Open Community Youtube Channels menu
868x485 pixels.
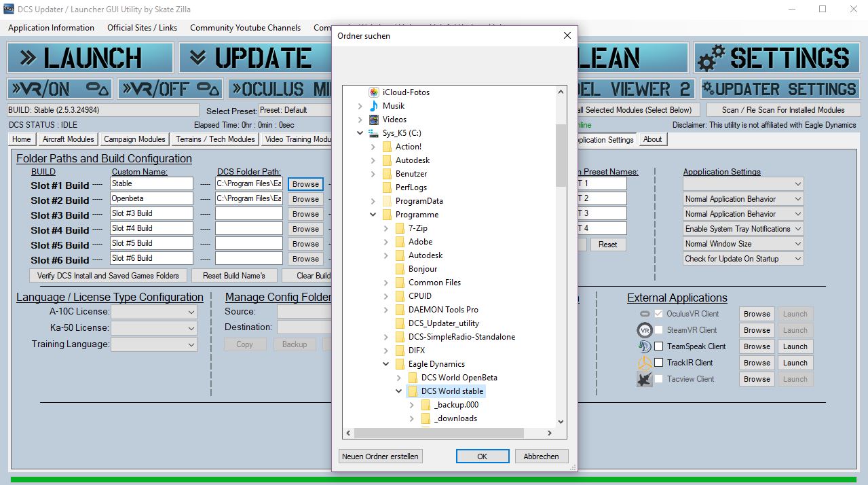(245, 28)
